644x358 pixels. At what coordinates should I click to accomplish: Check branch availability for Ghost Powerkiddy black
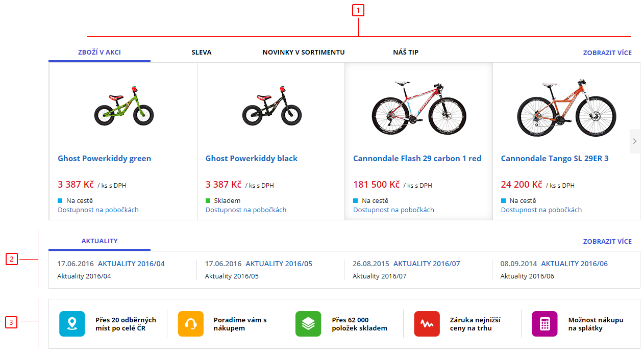(x=246, y=210)
